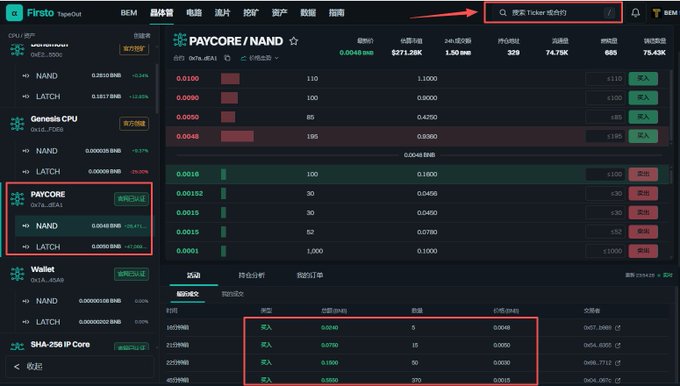The width and height of the screenshot is (680, 386).
Task: Click the $271.28K market value
Action: point(406,52)
